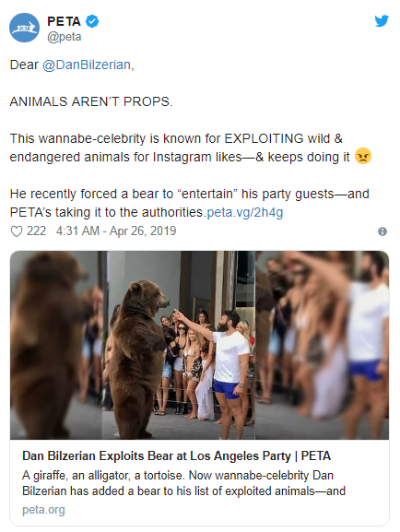This screenshot has width=400, height=532.
Task: Click the Twitter bird logo icon
Action: (382, 21)
